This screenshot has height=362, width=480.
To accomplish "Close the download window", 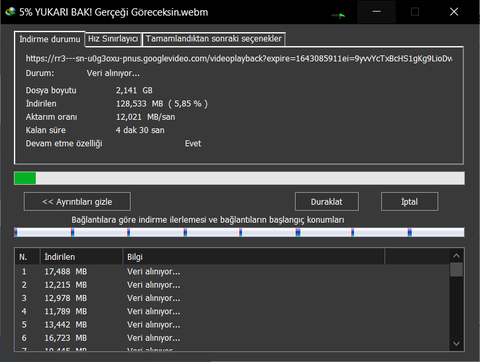I will 454,12.
